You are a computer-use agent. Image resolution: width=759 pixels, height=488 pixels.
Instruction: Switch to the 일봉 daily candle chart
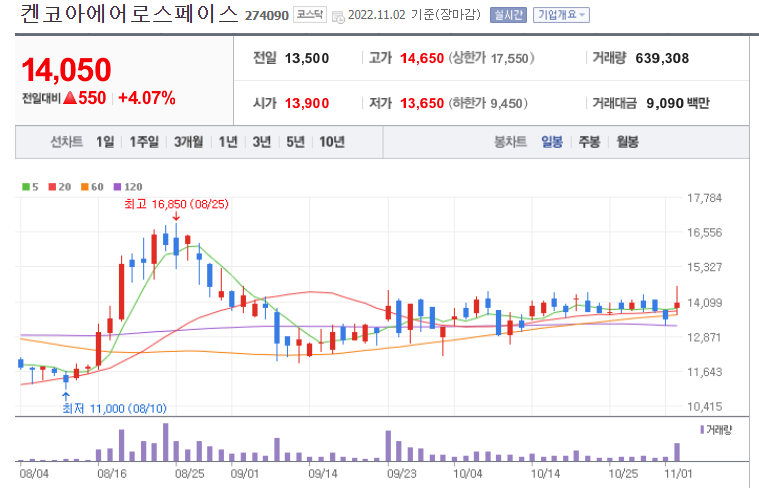[552, 142]
